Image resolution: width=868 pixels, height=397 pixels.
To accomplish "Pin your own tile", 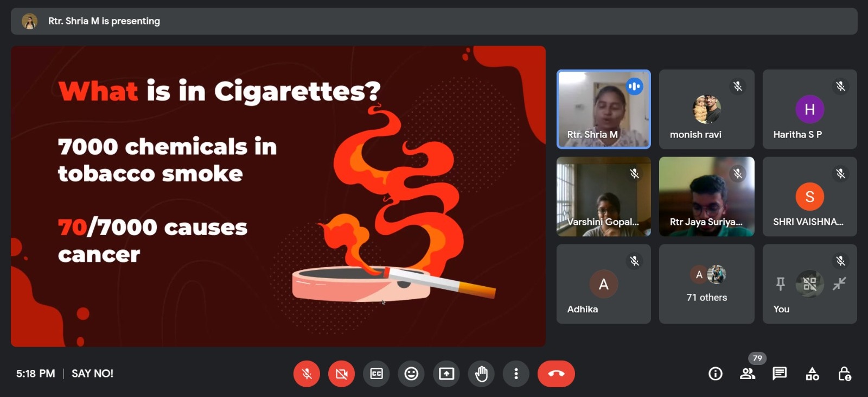I will click(781, 283).
